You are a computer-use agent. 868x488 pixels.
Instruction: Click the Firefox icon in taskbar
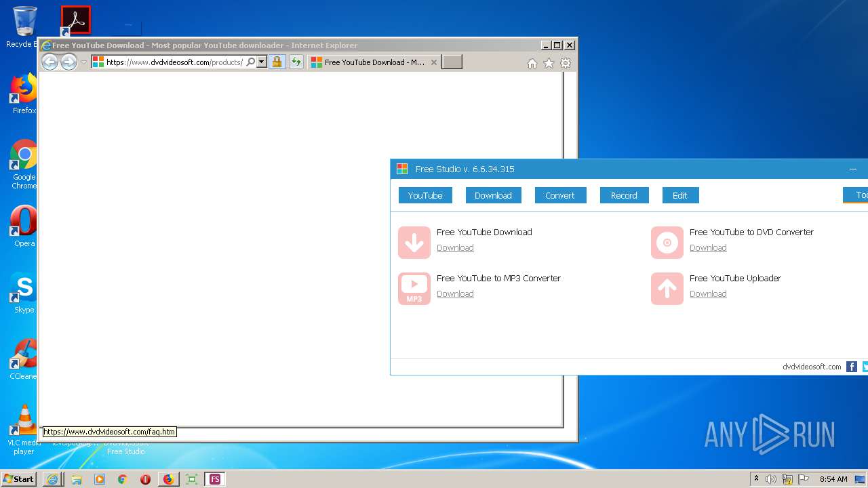tap(168, 479)
